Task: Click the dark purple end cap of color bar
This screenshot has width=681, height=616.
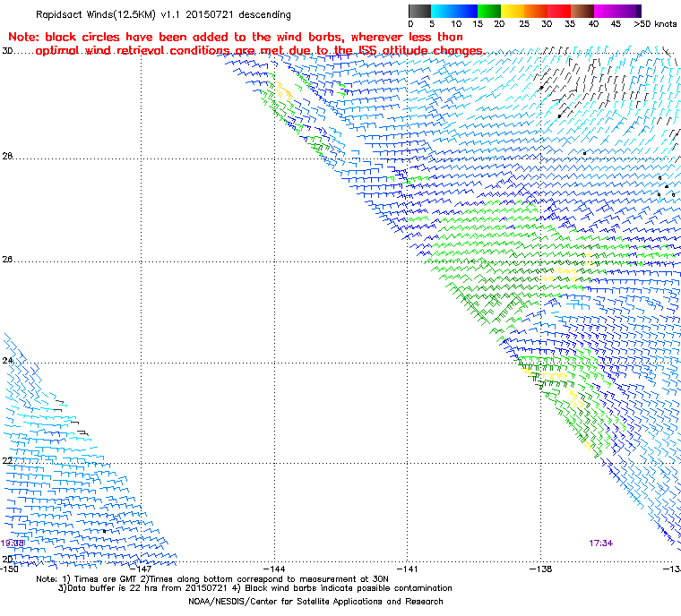Action: [639, 11]
